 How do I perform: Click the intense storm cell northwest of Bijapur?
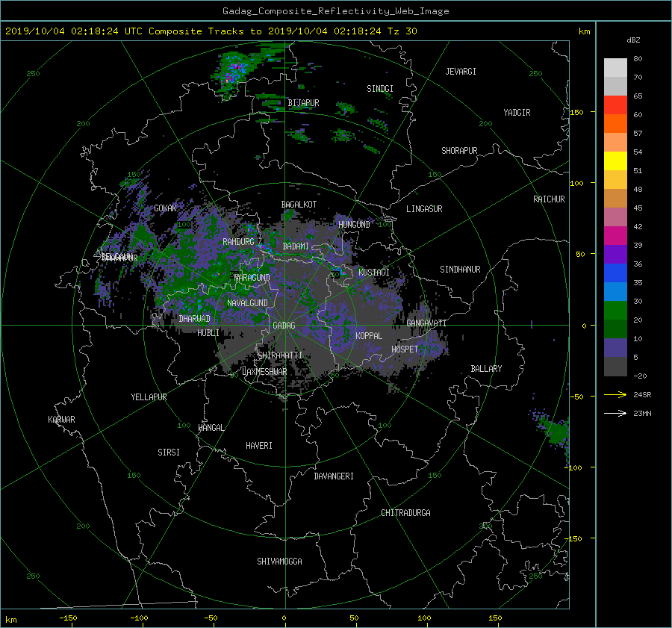[x=233, y=73]
